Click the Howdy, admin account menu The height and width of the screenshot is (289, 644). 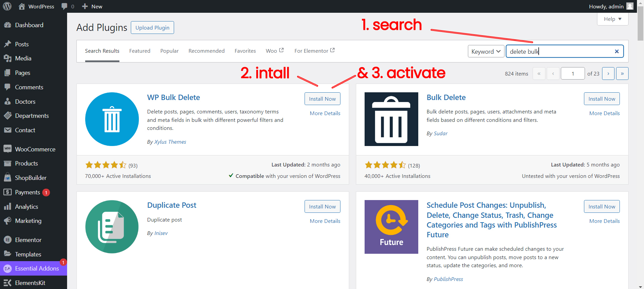(x=611, y=6)
